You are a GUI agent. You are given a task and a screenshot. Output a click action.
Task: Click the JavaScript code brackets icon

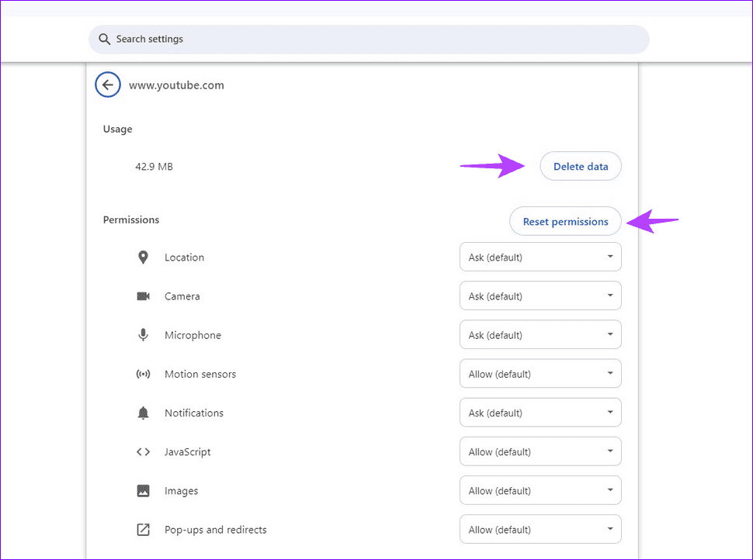(x=144, y=451)
